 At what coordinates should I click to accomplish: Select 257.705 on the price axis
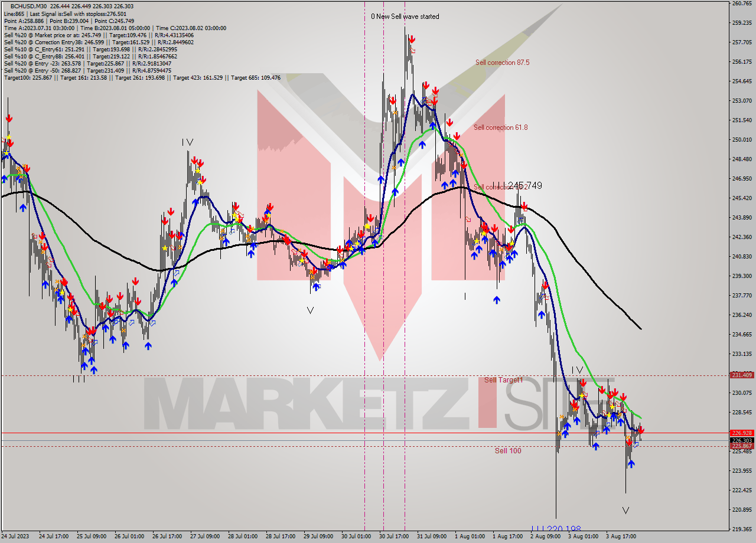pyautogui.click(x=742, y=42)
